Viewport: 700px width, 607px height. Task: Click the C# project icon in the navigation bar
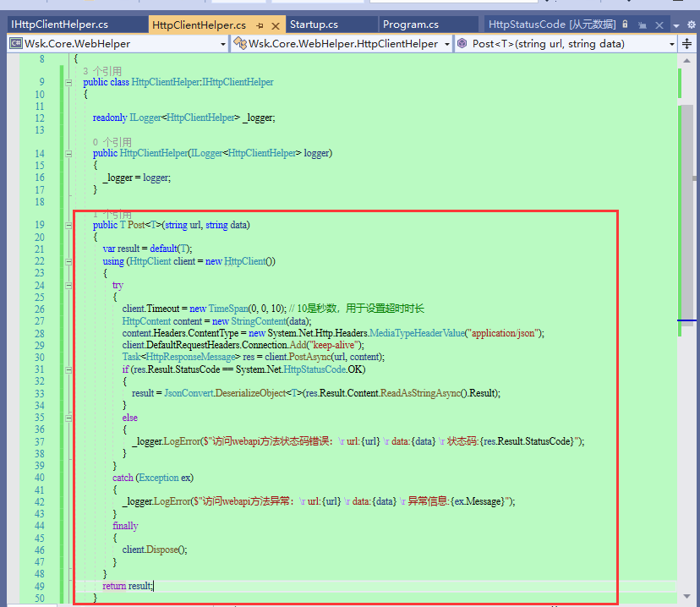(14, 42)
